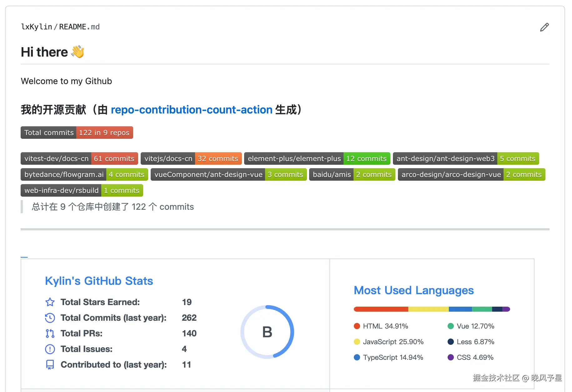Screen dimensions: 572x392
Task: Click the contributed-to value 11
Action: (x=187, y=364)
